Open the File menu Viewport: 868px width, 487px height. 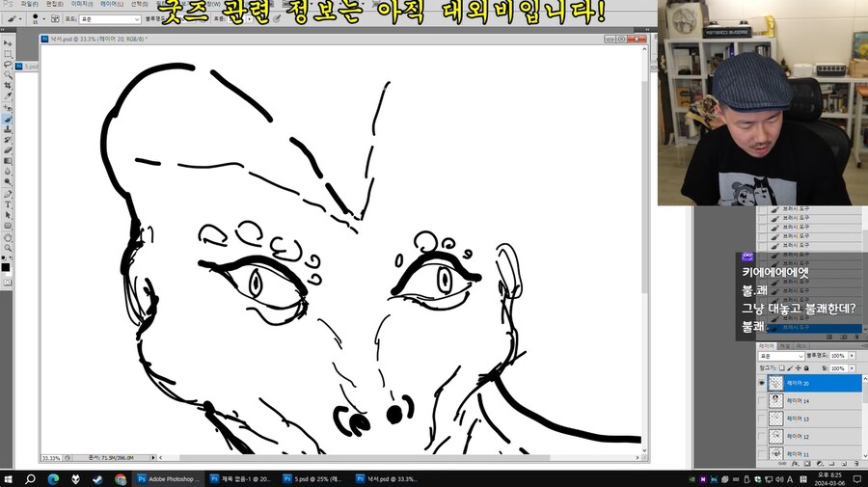tap(29, 4)
